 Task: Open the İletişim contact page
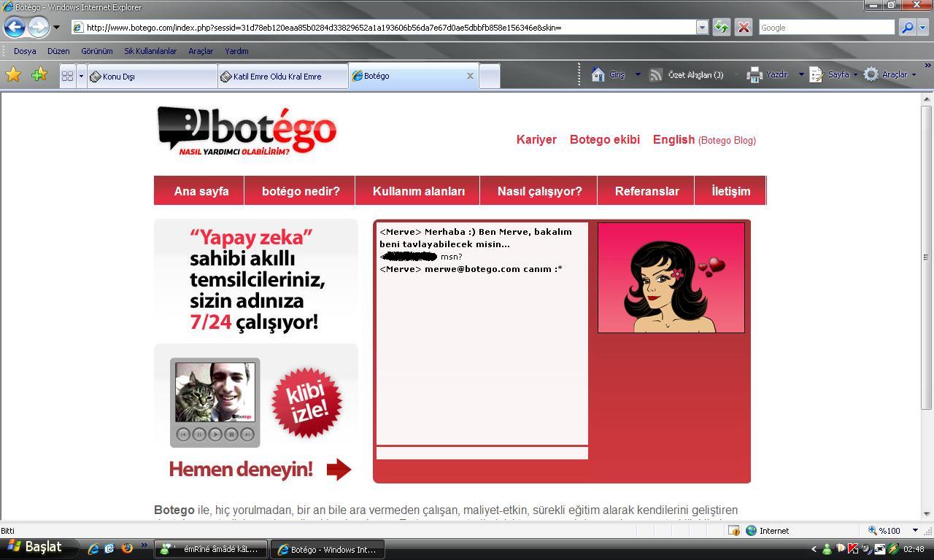(x=730, y=191)
